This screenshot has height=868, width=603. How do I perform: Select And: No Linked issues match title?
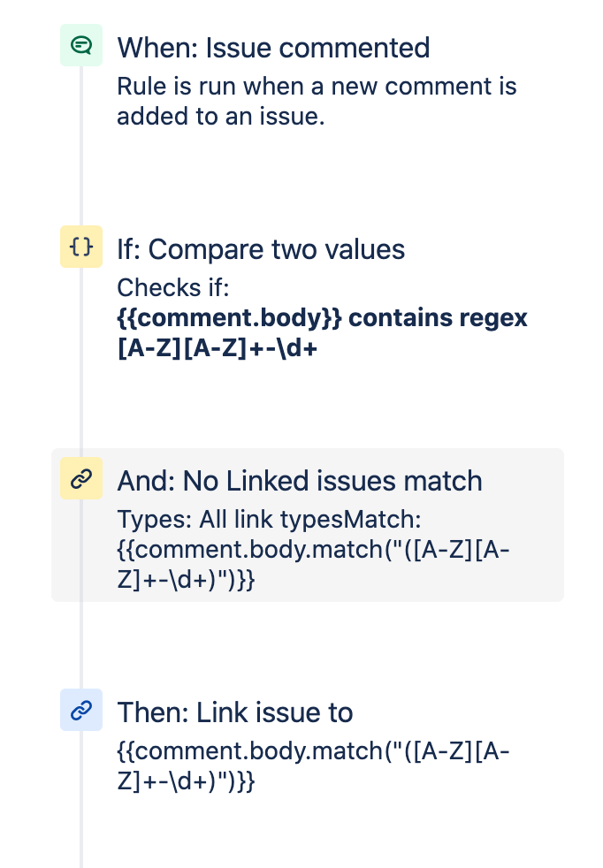300,481
